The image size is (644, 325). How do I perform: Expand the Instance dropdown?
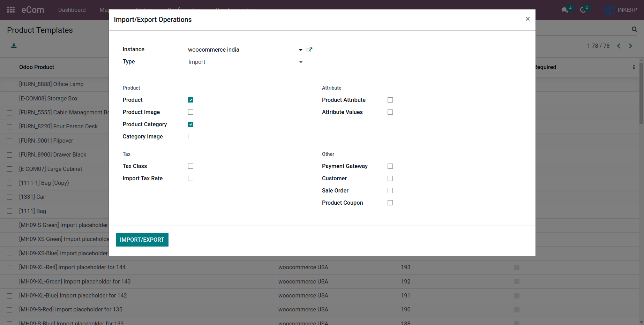pos(245,50)
